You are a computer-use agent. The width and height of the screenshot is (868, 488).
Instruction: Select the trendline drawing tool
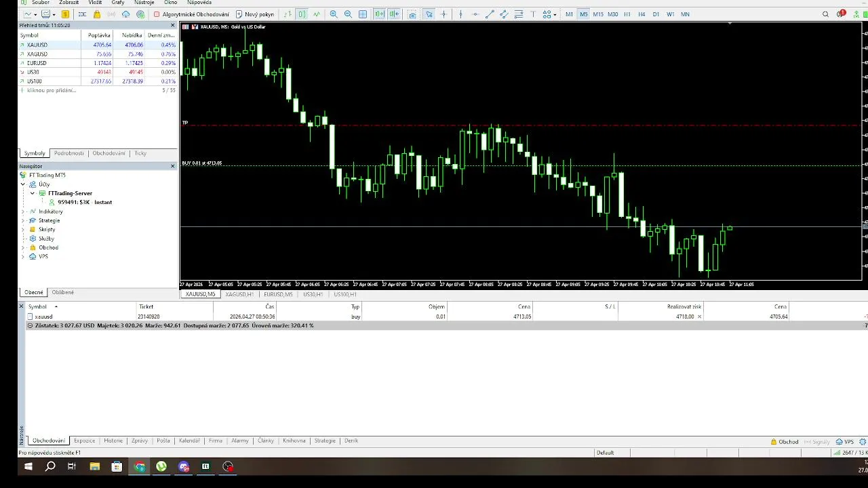[x=490, y=14]
